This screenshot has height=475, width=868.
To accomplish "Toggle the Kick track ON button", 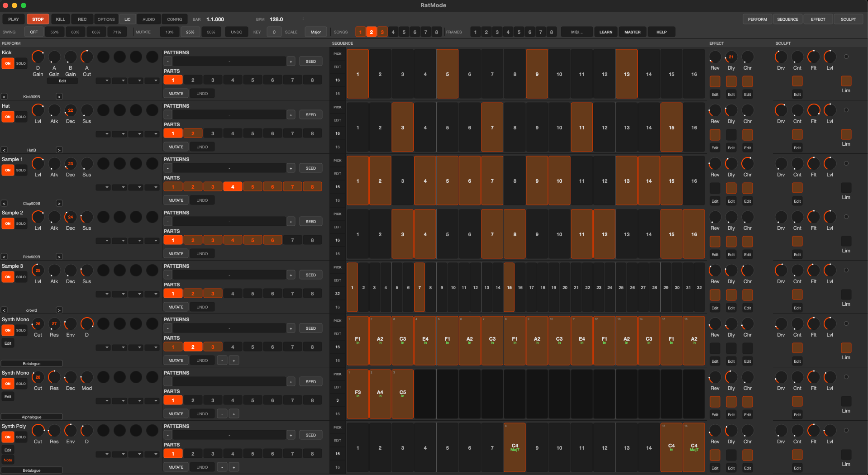I will coord(8,63).
